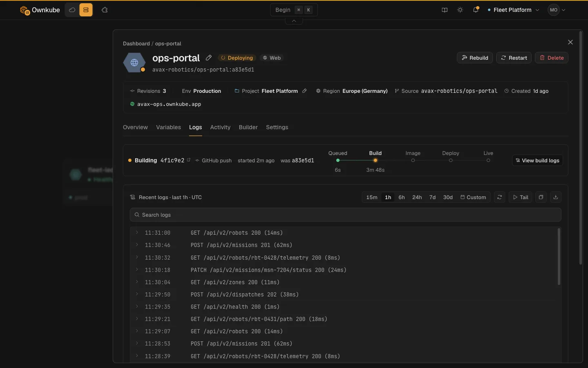Switch to the server stack view toggle
The width and height of the screenshot is (588, 368).
coord(86,10)
